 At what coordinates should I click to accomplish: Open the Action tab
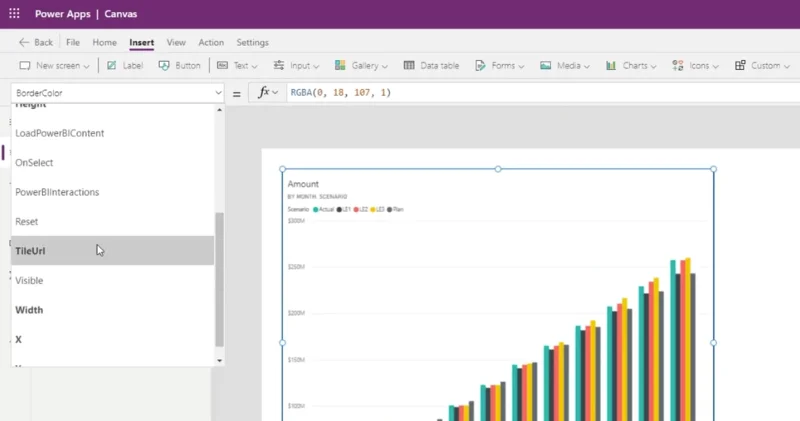[x=211, y=42]
